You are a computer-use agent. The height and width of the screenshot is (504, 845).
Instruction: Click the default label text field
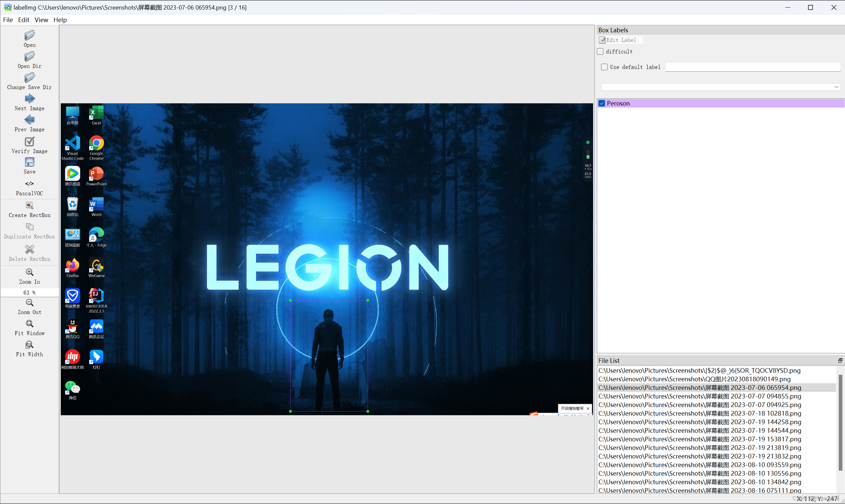click(x=753, y=67)
